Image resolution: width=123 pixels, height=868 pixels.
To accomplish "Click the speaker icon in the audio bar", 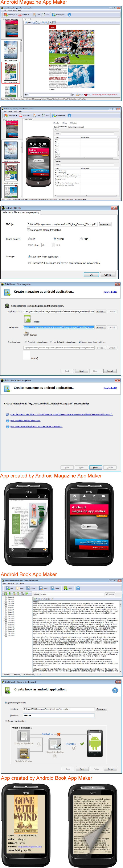I will point(26,95).
